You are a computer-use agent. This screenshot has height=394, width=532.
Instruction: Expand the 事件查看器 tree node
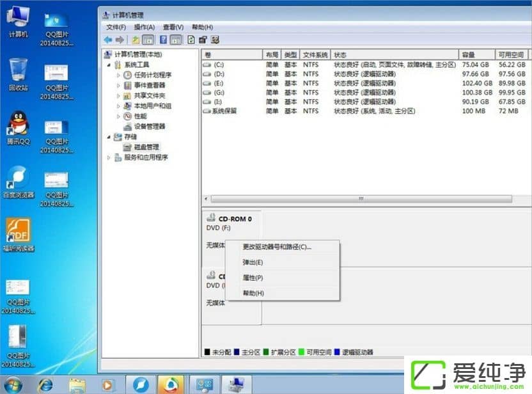point(118,85)
